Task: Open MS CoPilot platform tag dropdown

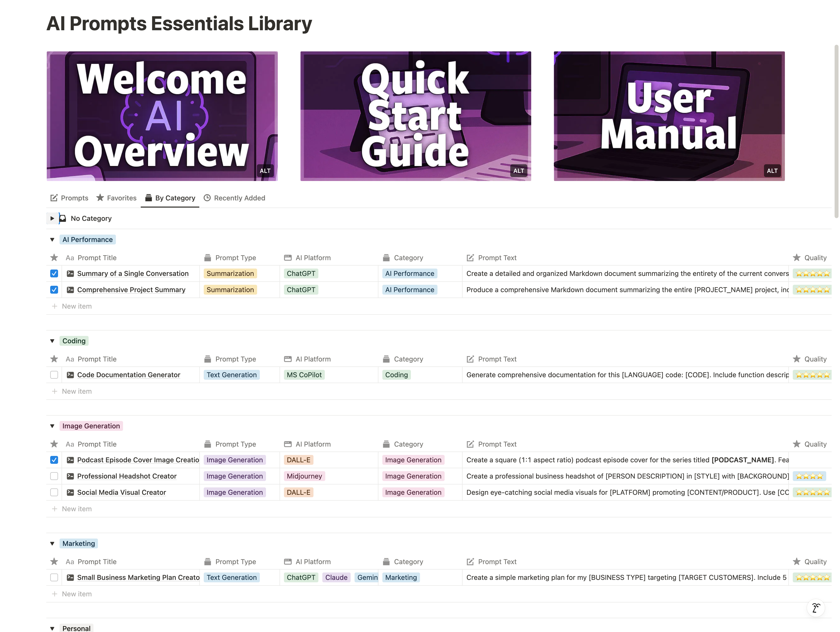Action: (x=304, y=375)
